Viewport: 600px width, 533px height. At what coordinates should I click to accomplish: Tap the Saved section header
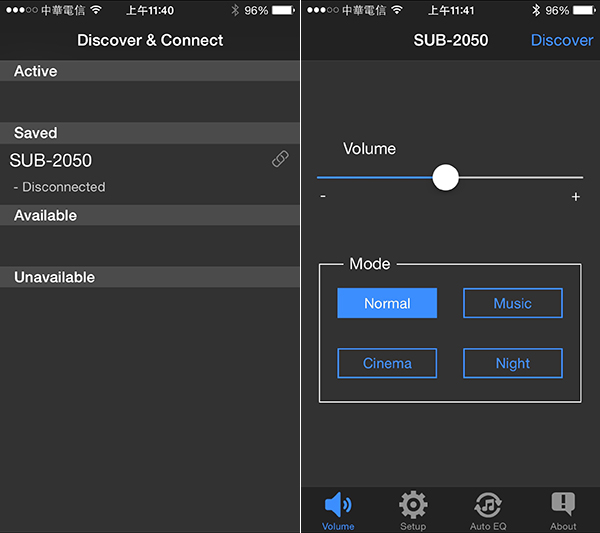150,133
